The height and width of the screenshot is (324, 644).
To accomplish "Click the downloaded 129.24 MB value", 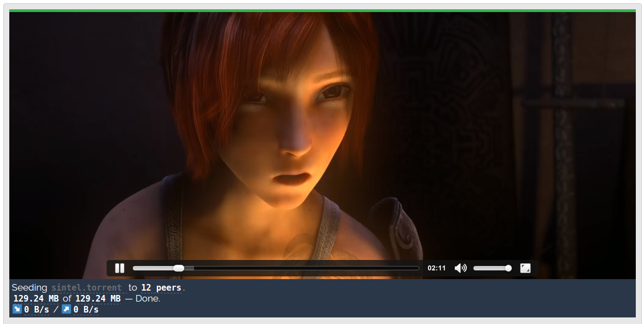I will pos(36,298).
